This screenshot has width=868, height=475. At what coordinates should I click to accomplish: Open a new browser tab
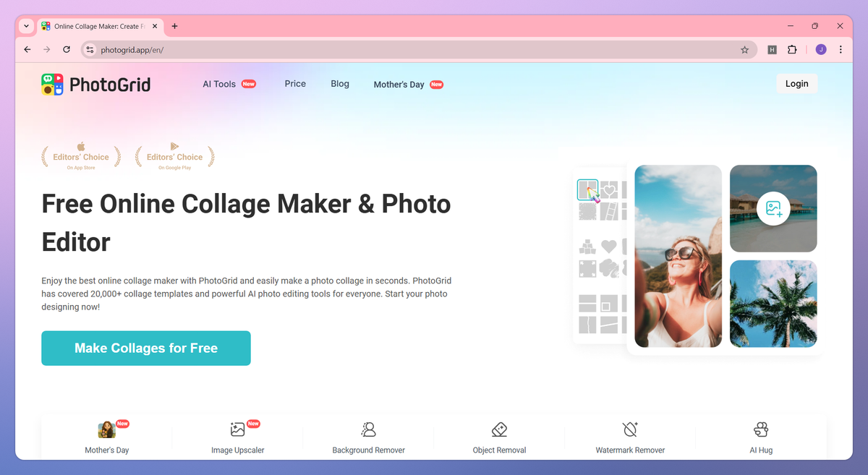coord(174,26)
